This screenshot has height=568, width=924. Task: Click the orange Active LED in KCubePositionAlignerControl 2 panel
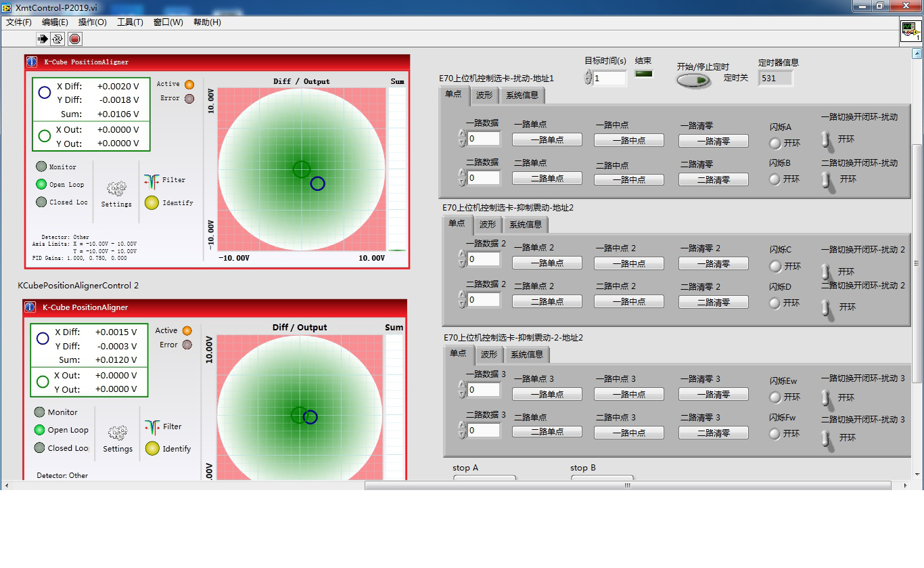(x=187, y=331)
